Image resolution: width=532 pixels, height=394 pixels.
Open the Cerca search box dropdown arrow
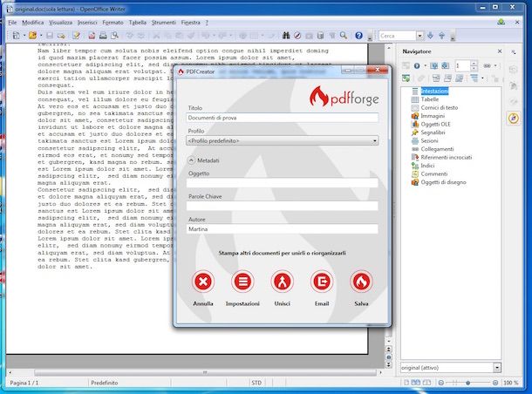click(x=420, y=35)
